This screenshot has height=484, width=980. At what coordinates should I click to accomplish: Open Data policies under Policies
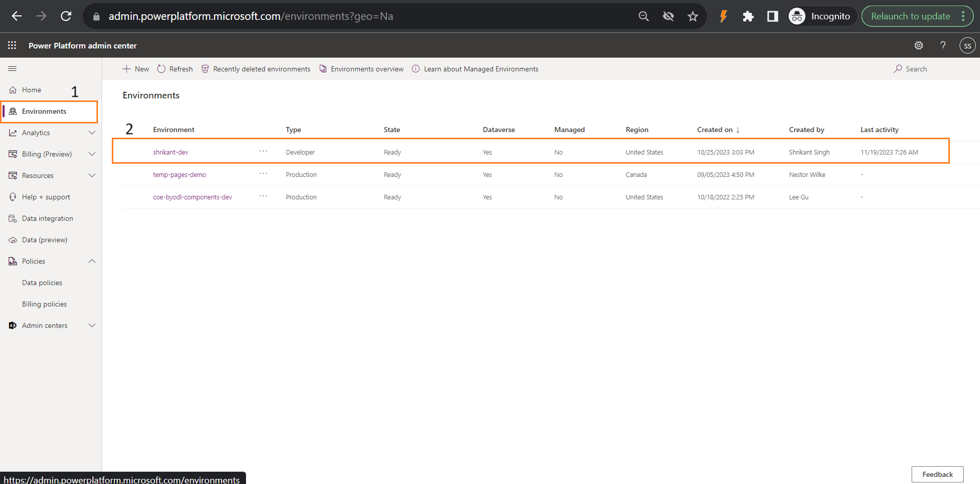click(42, 282)
